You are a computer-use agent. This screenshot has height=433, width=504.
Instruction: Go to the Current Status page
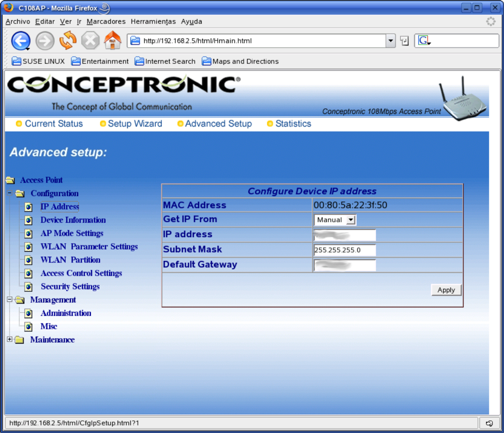tap(54, 124)
